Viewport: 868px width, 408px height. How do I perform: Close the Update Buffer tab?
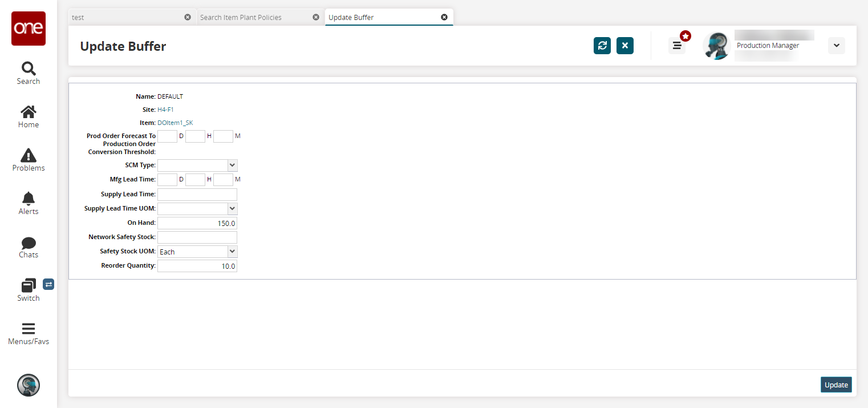click(x=444, y=17)
